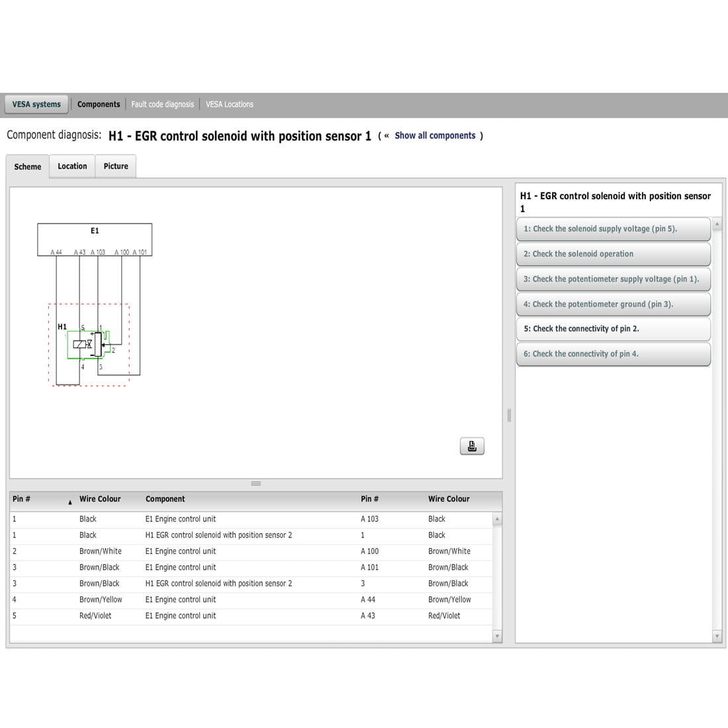Screen dimensions: 728x728
Task: Select the Brown/Yellow pin 4 row
Action: coord(251,600)
